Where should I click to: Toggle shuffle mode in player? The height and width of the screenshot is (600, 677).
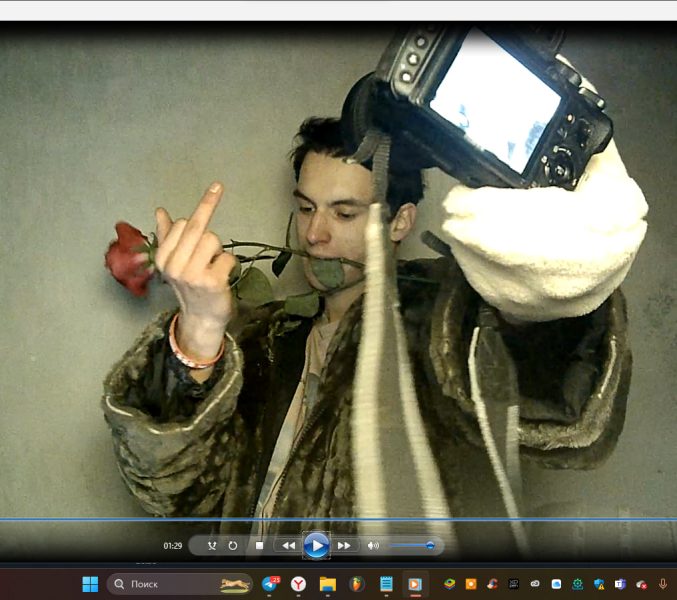coord(212,546)
